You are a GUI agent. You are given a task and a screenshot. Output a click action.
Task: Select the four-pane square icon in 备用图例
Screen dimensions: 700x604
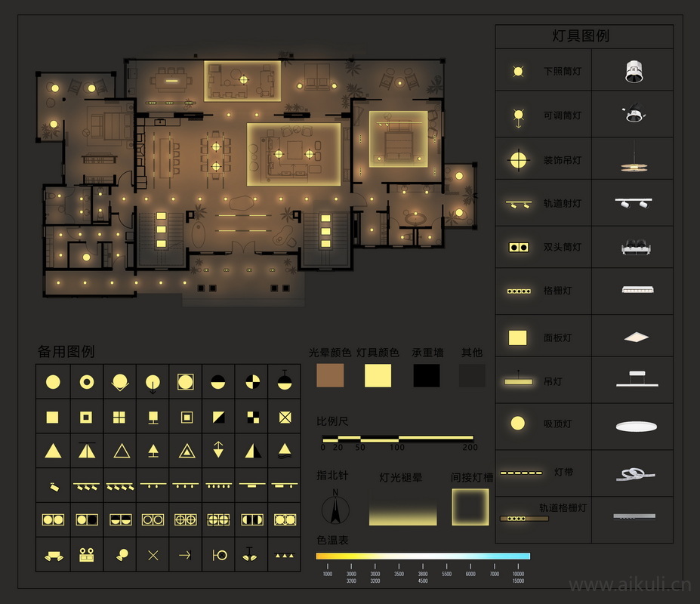119,418
